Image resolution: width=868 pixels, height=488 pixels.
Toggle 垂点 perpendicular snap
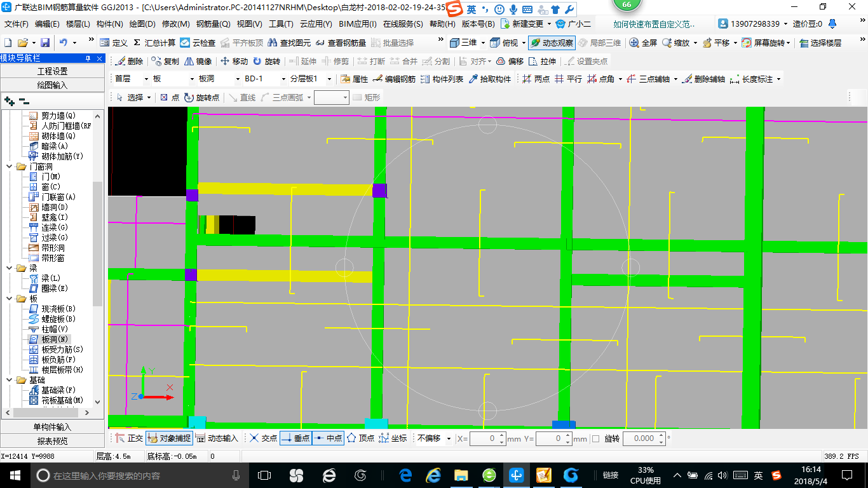tap(295, 438)
